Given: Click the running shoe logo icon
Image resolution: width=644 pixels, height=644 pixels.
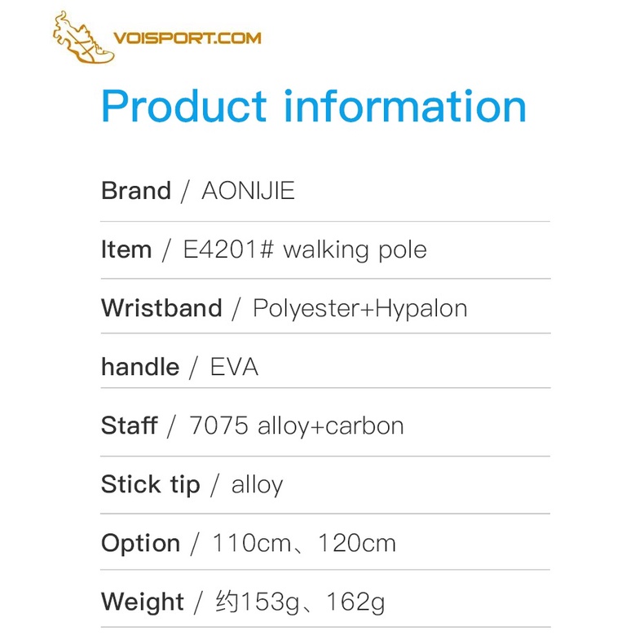Looking at the screenshot, I should 83,37.
